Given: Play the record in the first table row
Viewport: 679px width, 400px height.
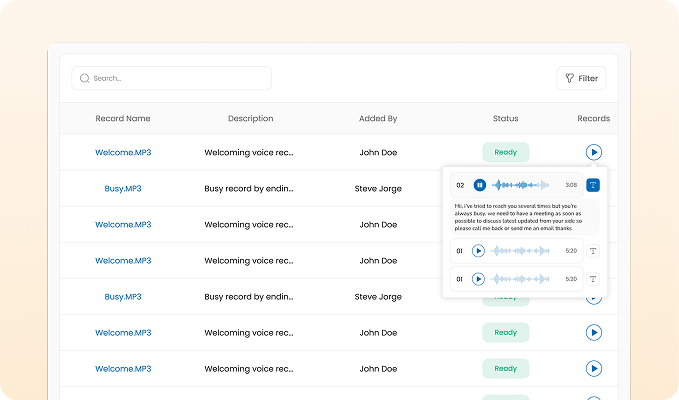Looking at the screenshot, I should click(x=594, y=152).
